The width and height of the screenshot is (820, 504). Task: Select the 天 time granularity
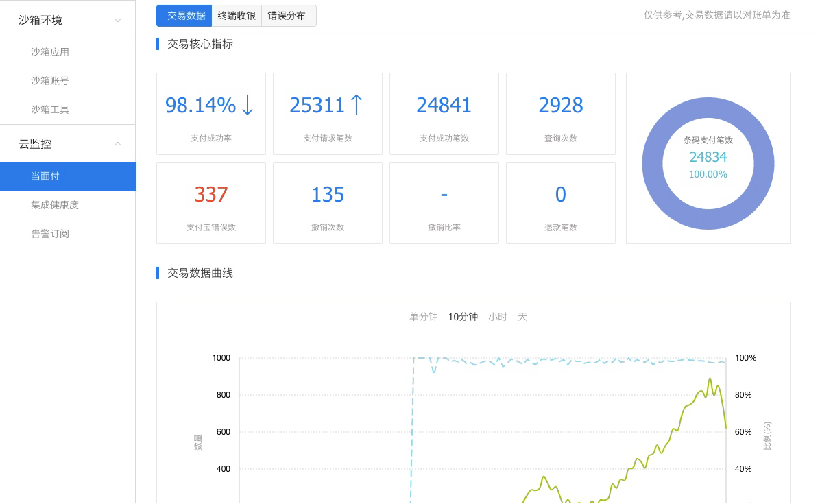(522, 317)
